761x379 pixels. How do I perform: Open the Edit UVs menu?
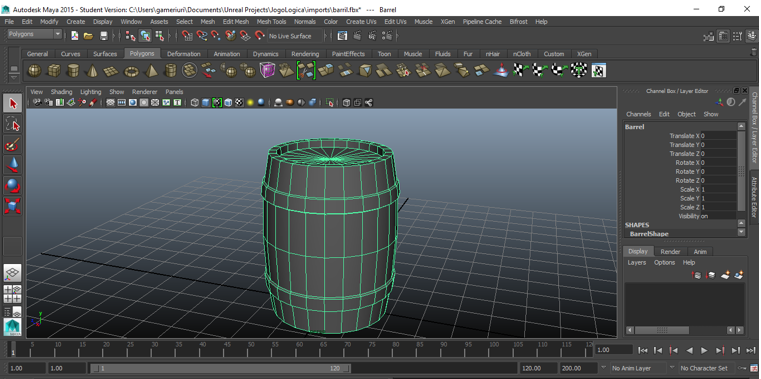click(396, 22)
